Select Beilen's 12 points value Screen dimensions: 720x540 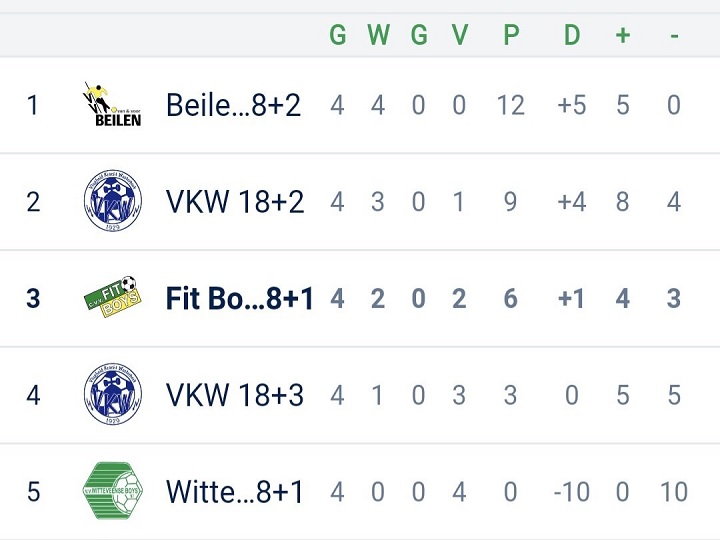(511, 105)
